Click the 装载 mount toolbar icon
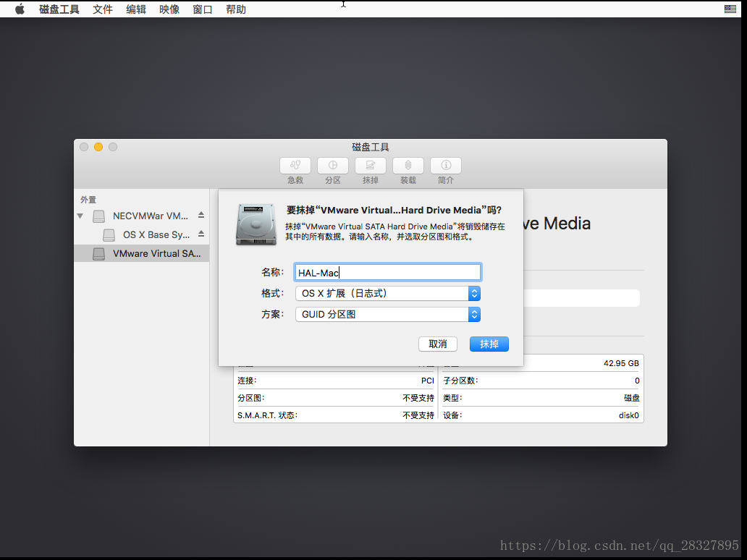Screen dimensions: 747x560 [408, 165]
